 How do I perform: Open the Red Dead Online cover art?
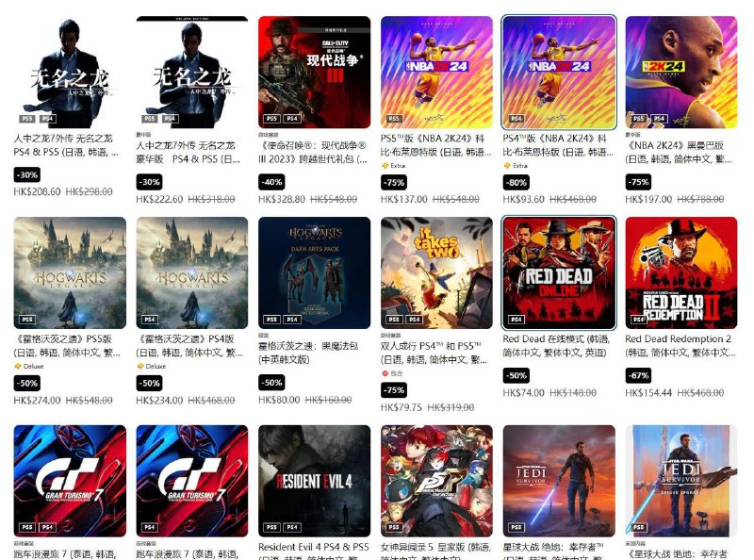point(559,272)
